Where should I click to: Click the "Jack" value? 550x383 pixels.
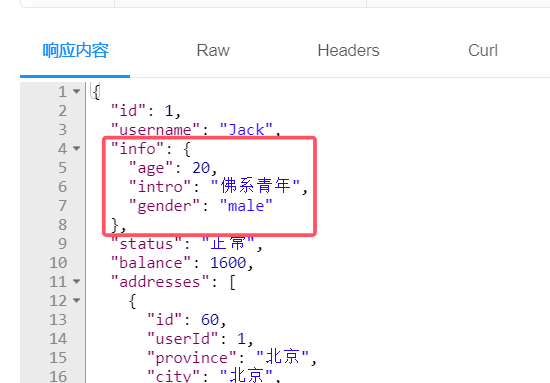(x=246, y=130)
